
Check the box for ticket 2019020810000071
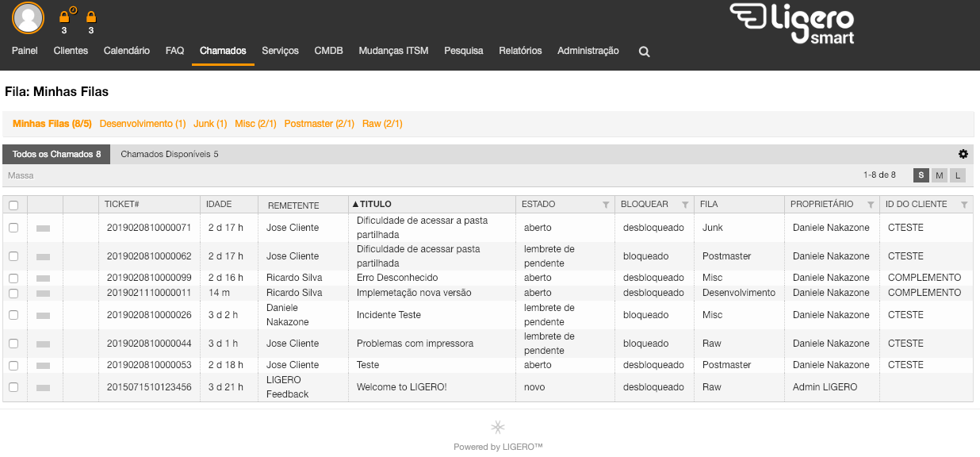(13, 228)
